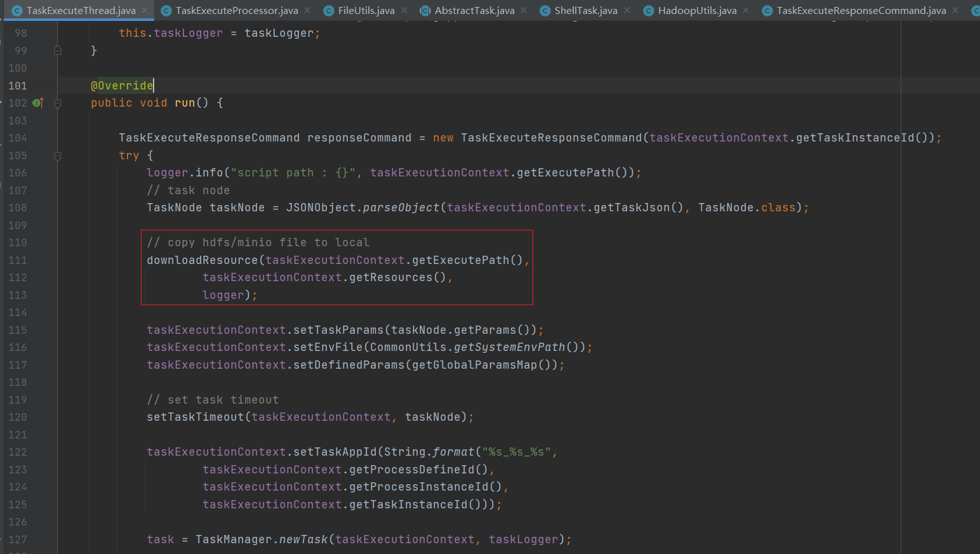
Task: Click newTask method on line 127
Action: click(303, 539)
